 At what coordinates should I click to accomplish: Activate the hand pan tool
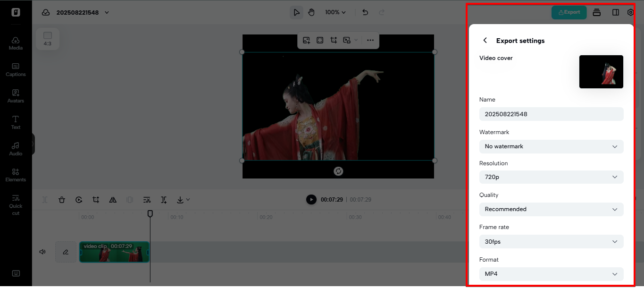click(311, 12)
